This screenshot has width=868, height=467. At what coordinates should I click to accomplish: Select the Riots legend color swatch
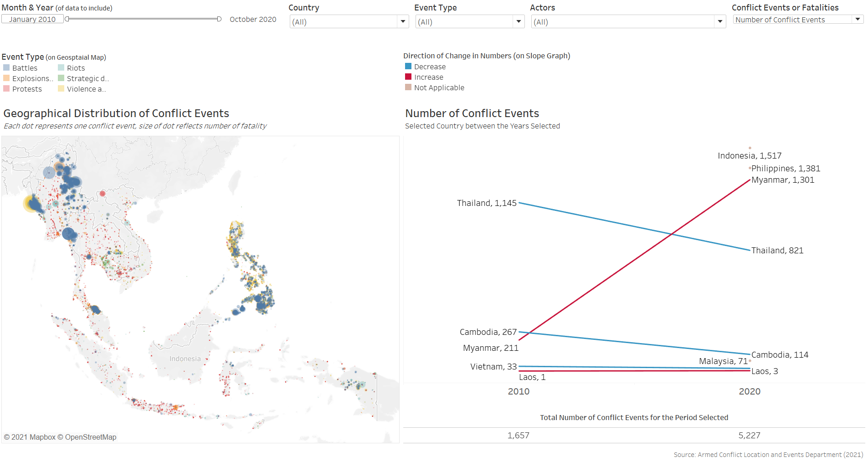point(61,68)
